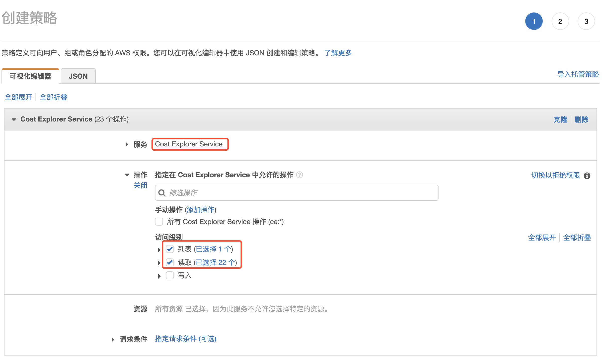
Task: Expand the 请求条件 section arrow
Action: tap(113, 340)
